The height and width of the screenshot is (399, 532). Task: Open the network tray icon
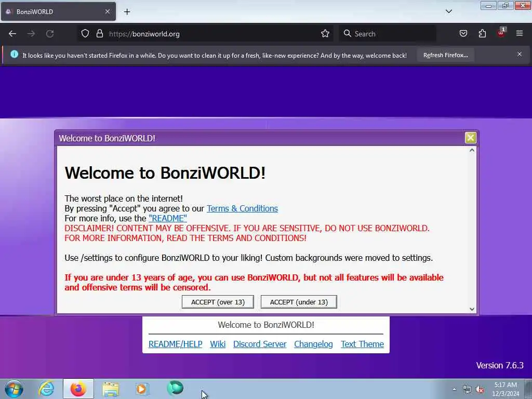tap(467, 390)
